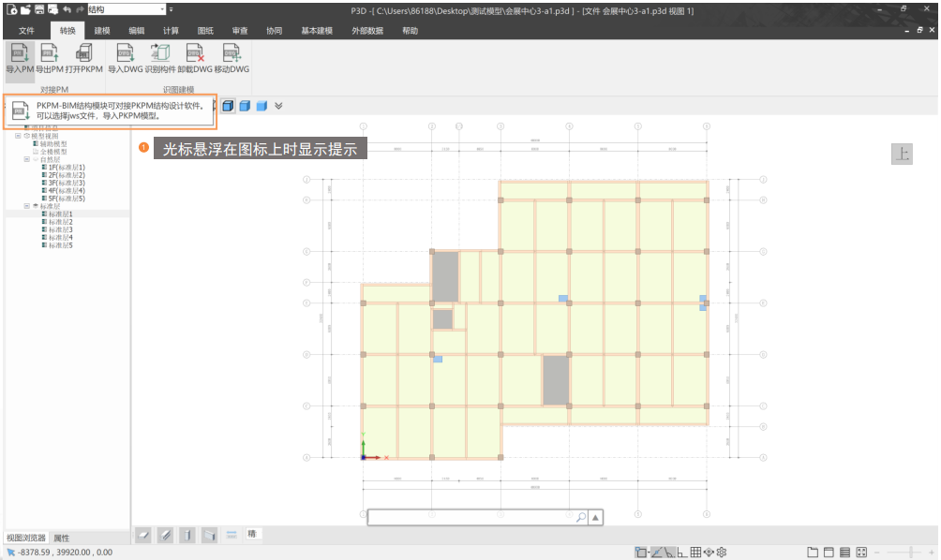The image size is (941, 560).
Task: Toggle the grid display in status bar
Action: (695, 553)
